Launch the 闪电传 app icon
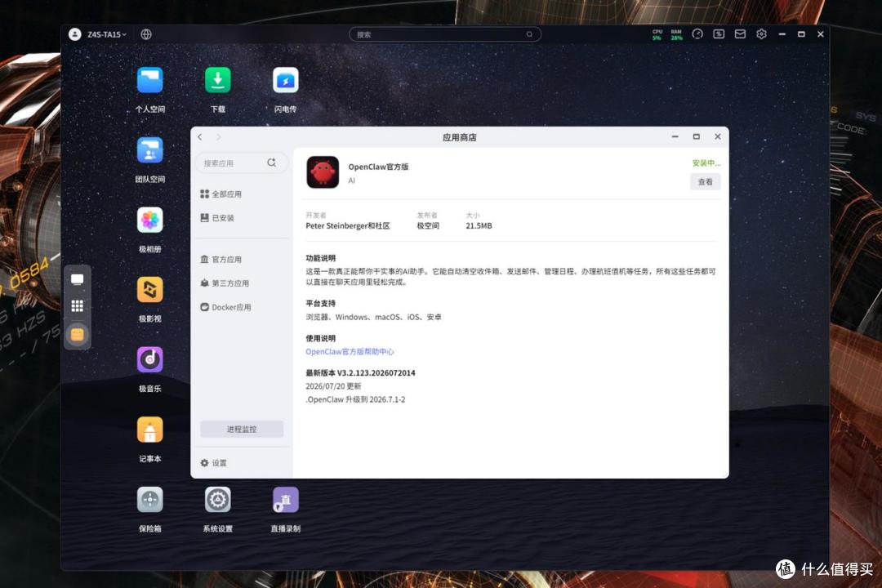Viewport: 882px width, 588px height. coord(285,81)
